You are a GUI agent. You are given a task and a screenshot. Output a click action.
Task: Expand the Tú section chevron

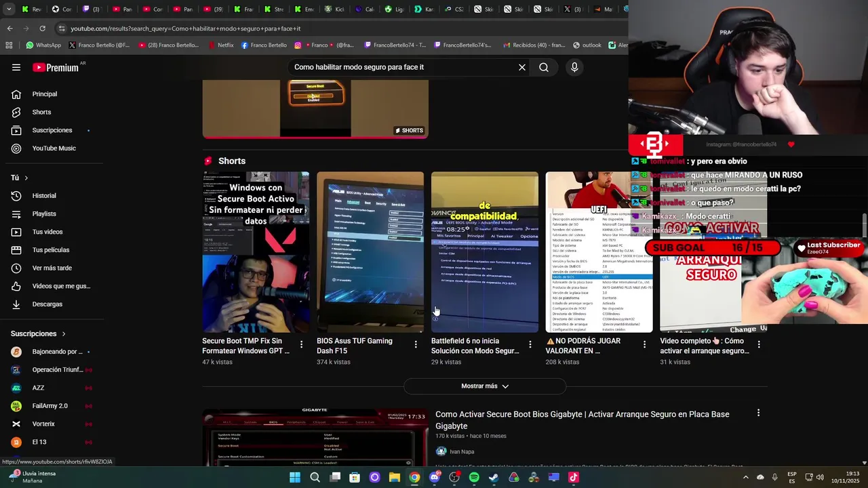coord(26,178)
